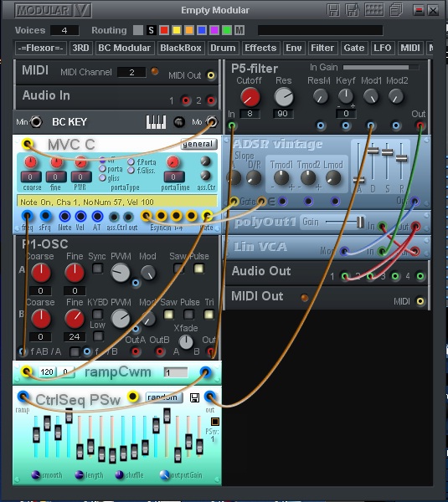Open the module grid icon in title bar
This screenshot has height=502, width=448.
(374, 10)
